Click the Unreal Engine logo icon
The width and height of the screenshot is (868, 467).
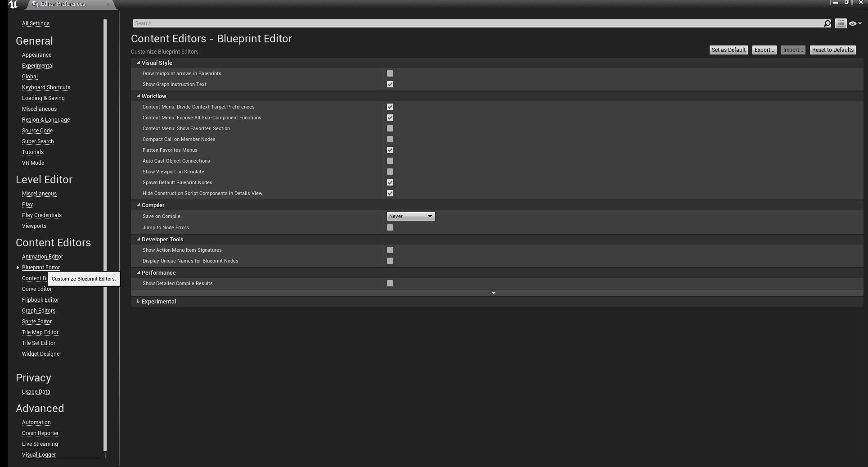(13, 5)
